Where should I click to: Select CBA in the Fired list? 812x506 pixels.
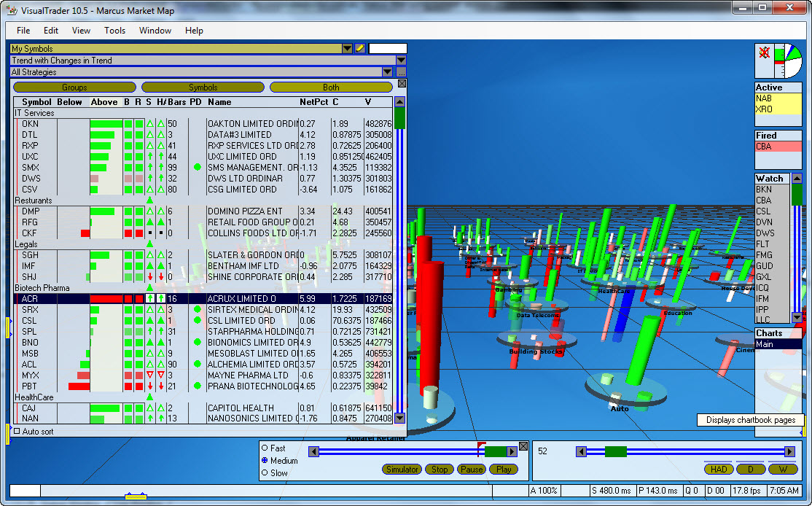(778, 147)
